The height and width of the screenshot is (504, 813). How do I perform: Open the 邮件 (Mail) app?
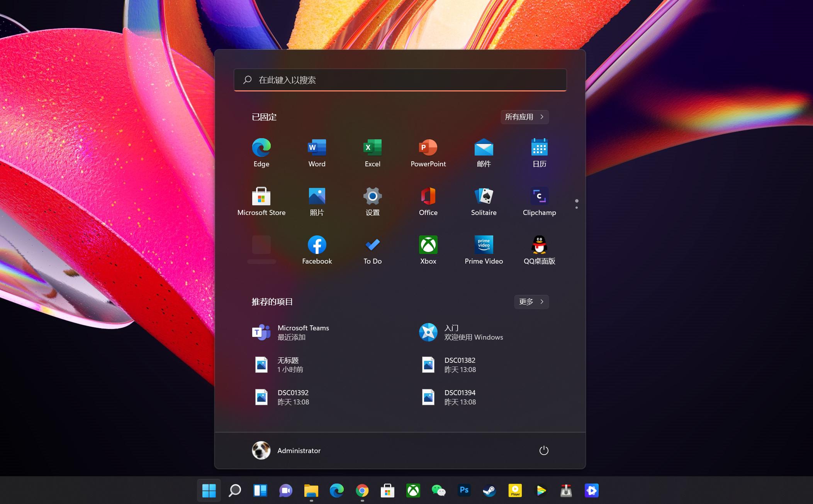[x=483, y=152]
